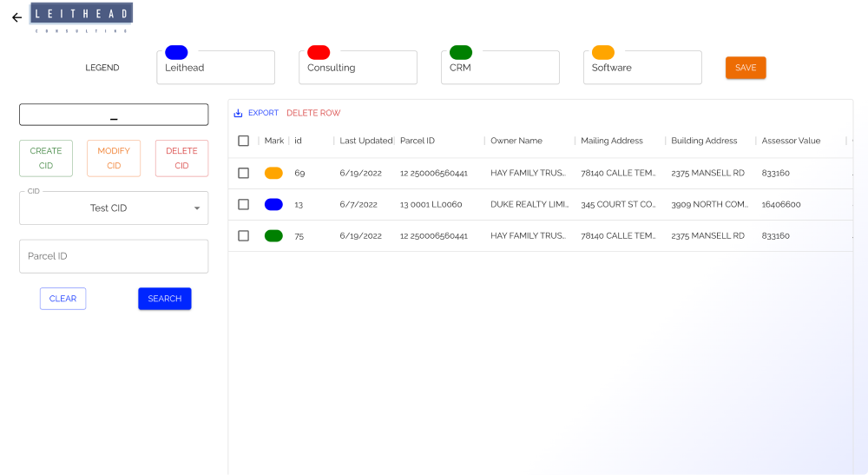The height and width of the screenshot is (475, 868).
Task: Toggle the select-all header checkbox
Action: pos(244,141)
